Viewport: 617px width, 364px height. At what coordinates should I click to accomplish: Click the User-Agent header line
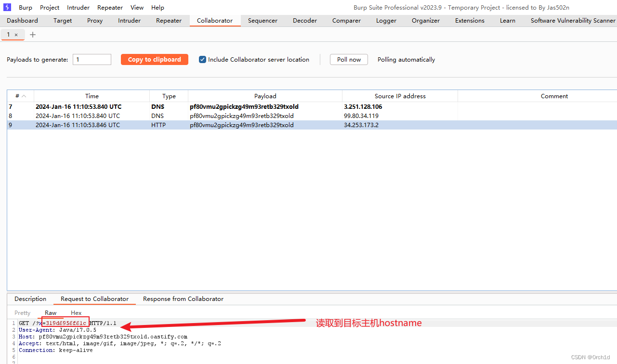coord(57,330)
